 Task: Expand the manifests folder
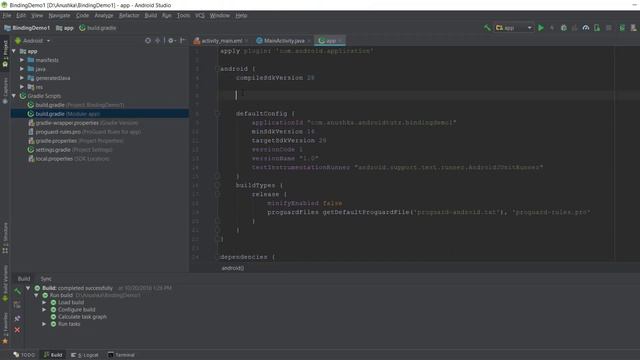tap(22, 60)
